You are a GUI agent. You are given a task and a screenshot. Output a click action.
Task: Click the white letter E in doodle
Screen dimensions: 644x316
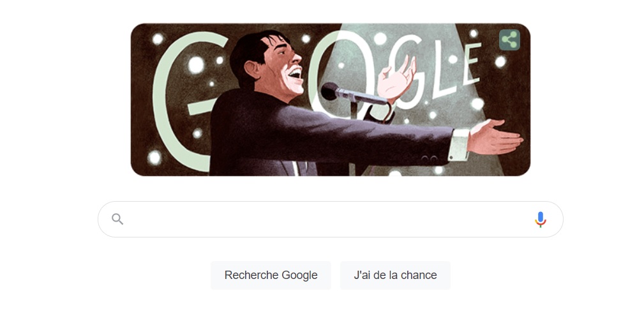pyautogui.click(x=472, y=63)
